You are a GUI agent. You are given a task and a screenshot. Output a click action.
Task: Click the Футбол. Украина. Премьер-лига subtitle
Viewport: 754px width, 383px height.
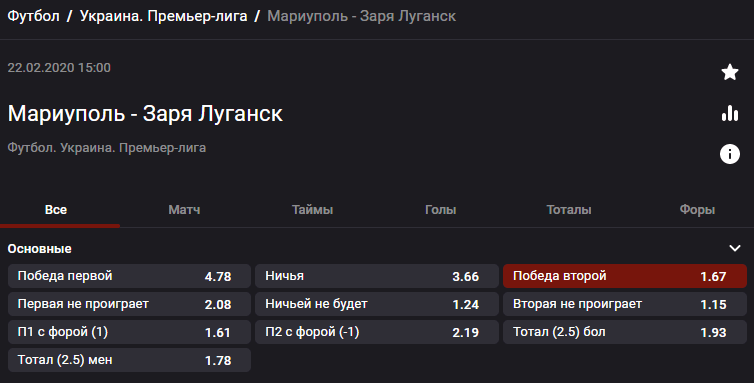pyautogui.click(x=107, y=148)
